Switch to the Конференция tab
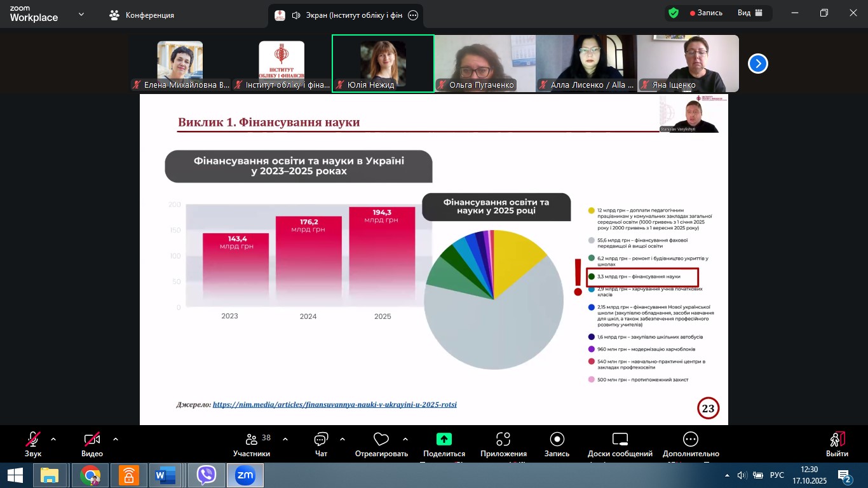Screen dimensions: 868x488 pyautogui.click(x=142, y=15)
